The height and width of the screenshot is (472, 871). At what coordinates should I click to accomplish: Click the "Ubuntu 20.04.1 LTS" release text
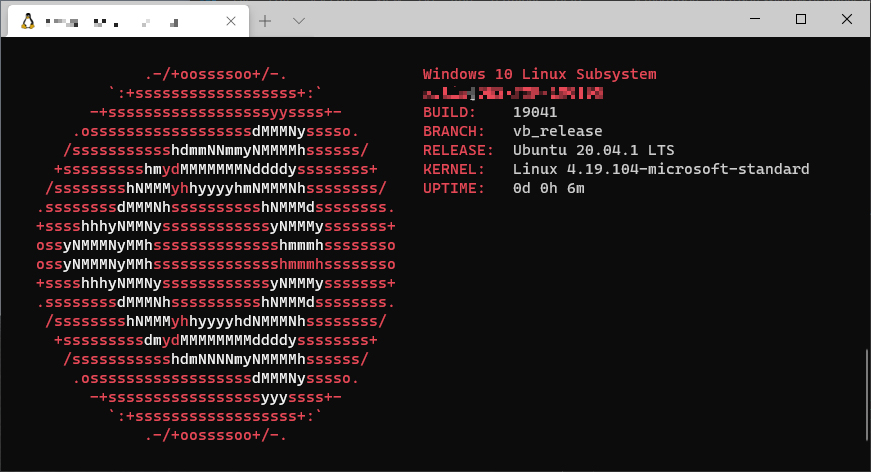pos(593,150)
